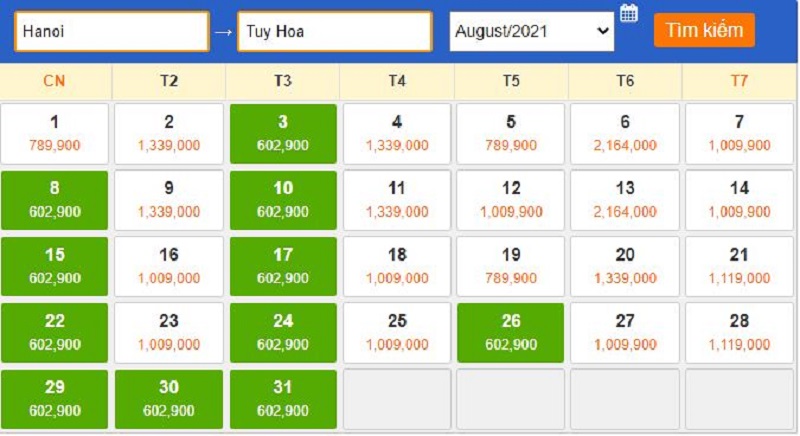Select August 14 fare cell
Viewport: 800px width, 436px height.
[x=739, y=200]
